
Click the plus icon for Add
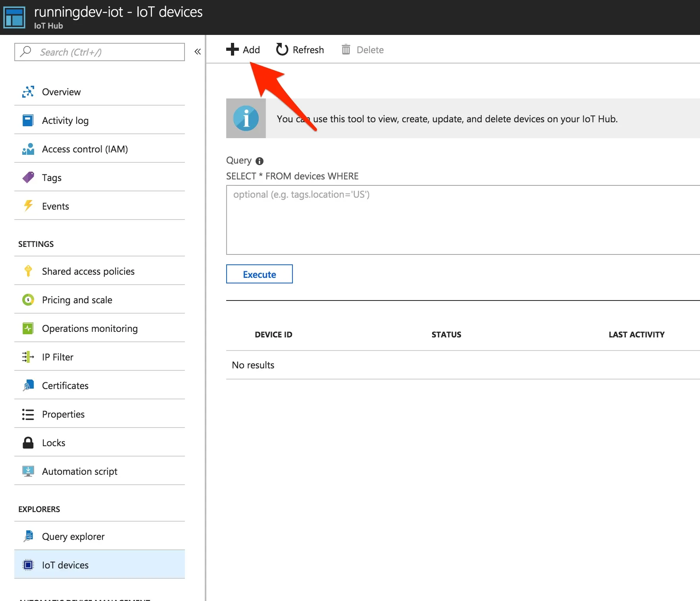[233, 50]
